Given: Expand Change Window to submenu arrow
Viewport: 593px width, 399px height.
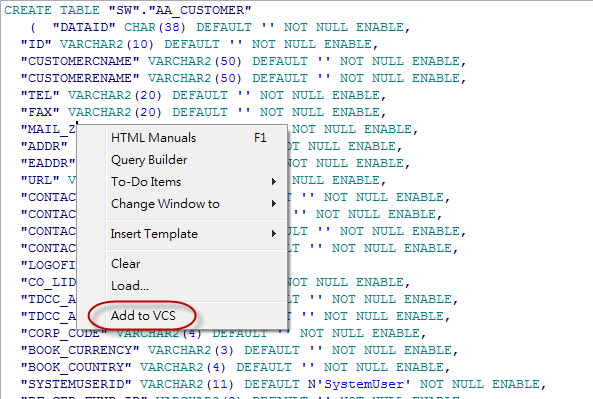Looking at the screenshot, I should (x=274, y=204).
